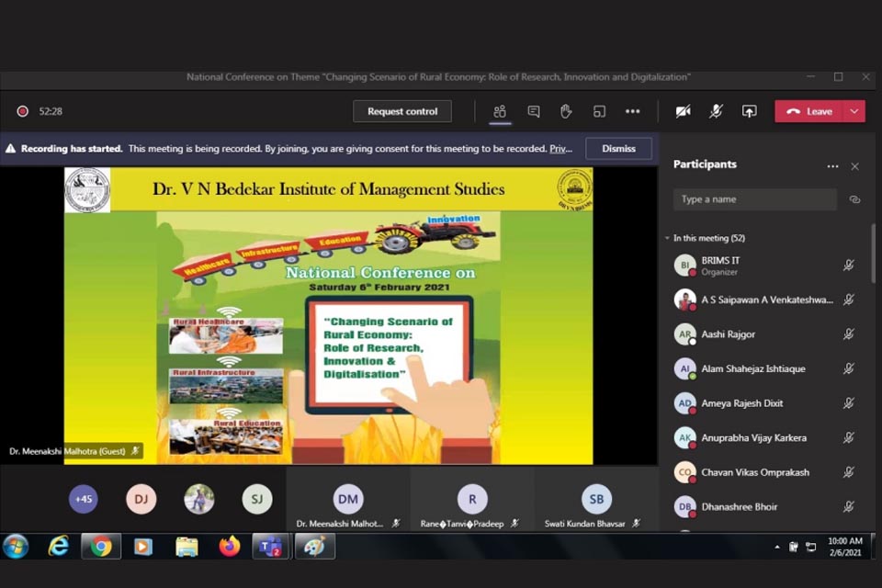Click BRIMS IT avatar in participants list
The height and width of the screenshot is (588, 882).
684,265
